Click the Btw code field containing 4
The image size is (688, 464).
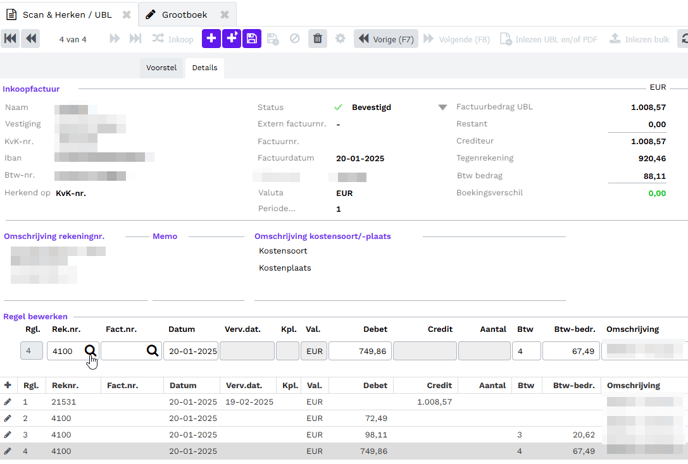(526, 351)
